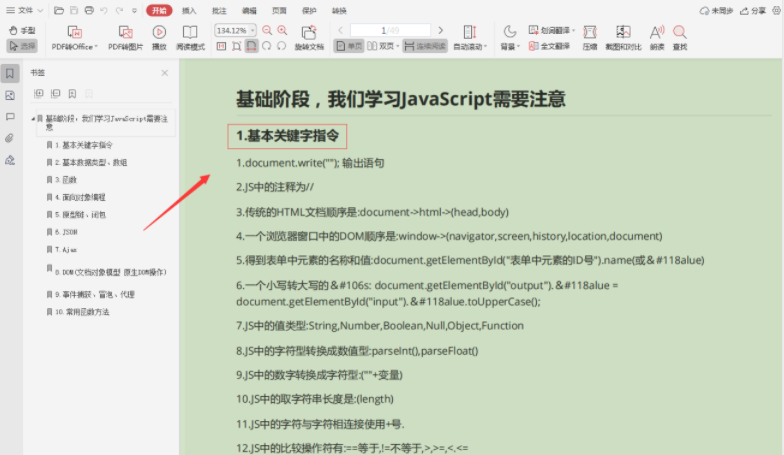Switch to the 转换 tab
This screenshot has width=784, height=455.
click(339, 10)
